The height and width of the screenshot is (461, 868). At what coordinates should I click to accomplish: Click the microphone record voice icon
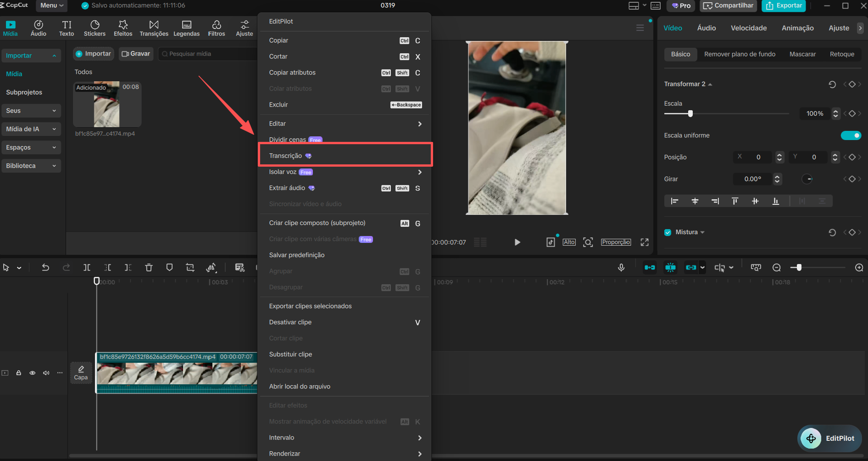click(x=621, y=267)
